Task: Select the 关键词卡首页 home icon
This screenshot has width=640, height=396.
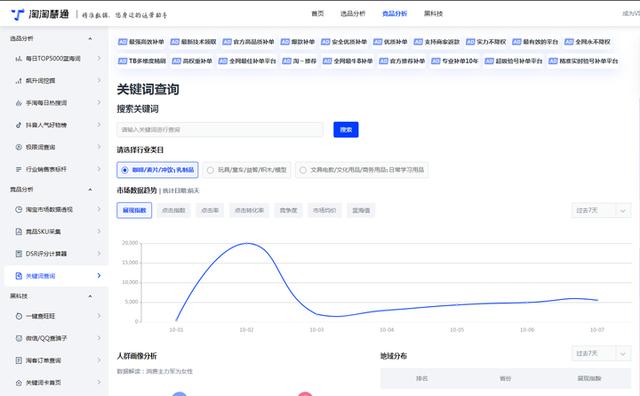Action: pos(18,383)
